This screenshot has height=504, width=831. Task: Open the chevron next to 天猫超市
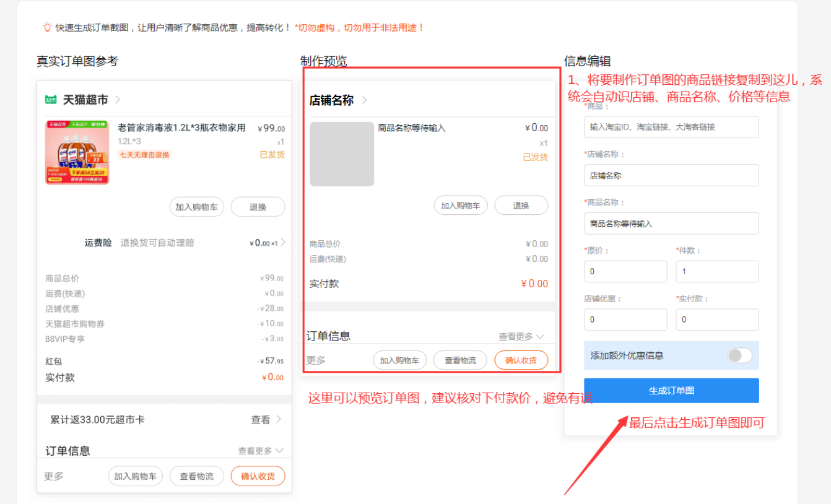point(118,100)
